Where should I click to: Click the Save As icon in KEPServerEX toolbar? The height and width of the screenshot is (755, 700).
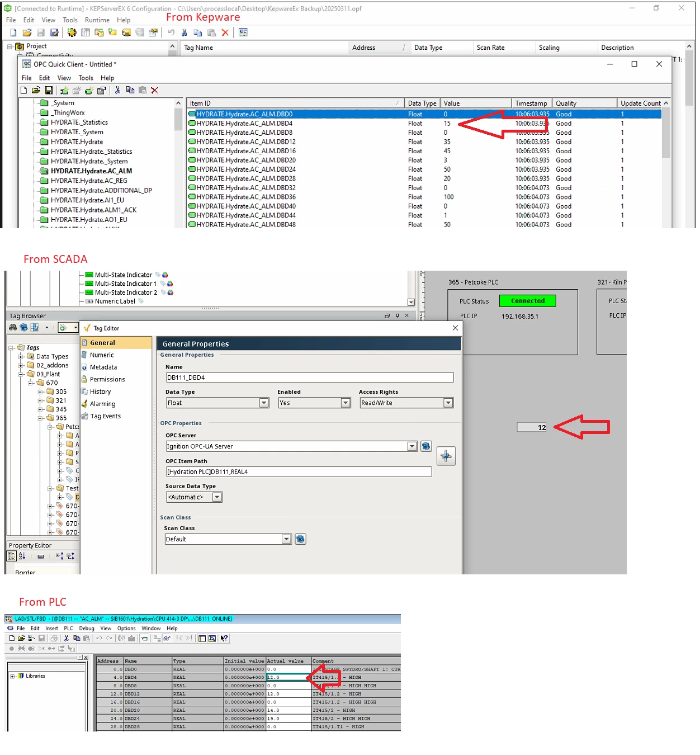[x=54, y=32]
